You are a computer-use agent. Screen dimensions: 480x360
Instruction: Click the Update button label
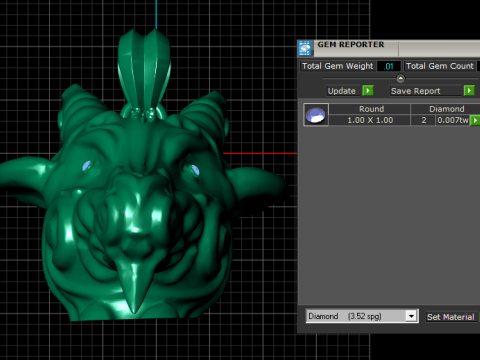tap(341, 91)
